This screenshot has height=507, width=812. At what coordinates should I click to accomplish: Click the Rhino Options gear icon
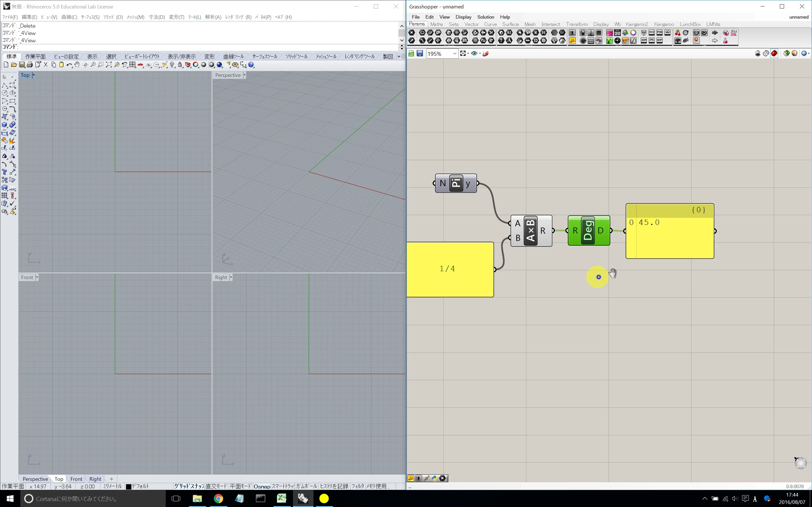pyautogui.click(x=235, y=65)
